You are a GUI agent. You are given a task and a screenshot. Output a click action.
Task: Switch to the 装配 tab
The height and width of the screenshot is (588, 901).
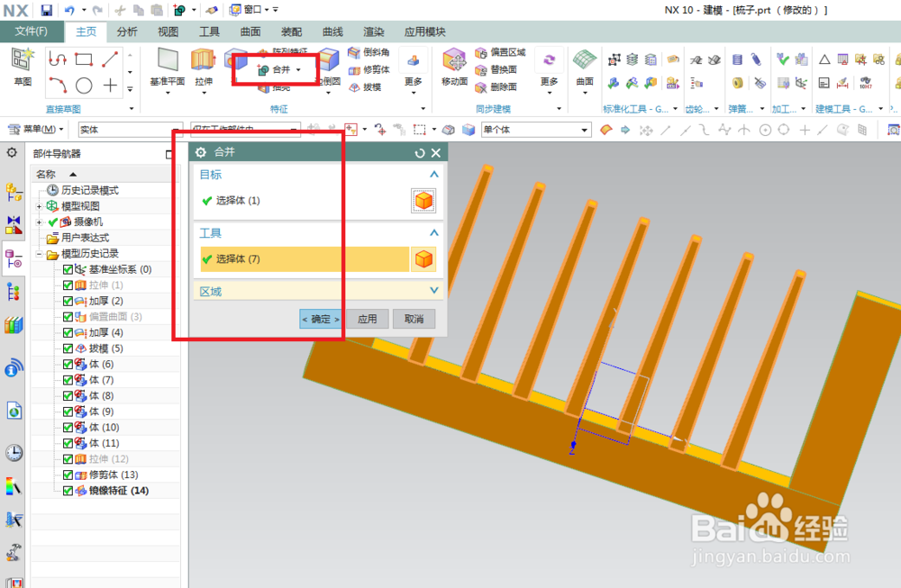[x=291, y=32]
